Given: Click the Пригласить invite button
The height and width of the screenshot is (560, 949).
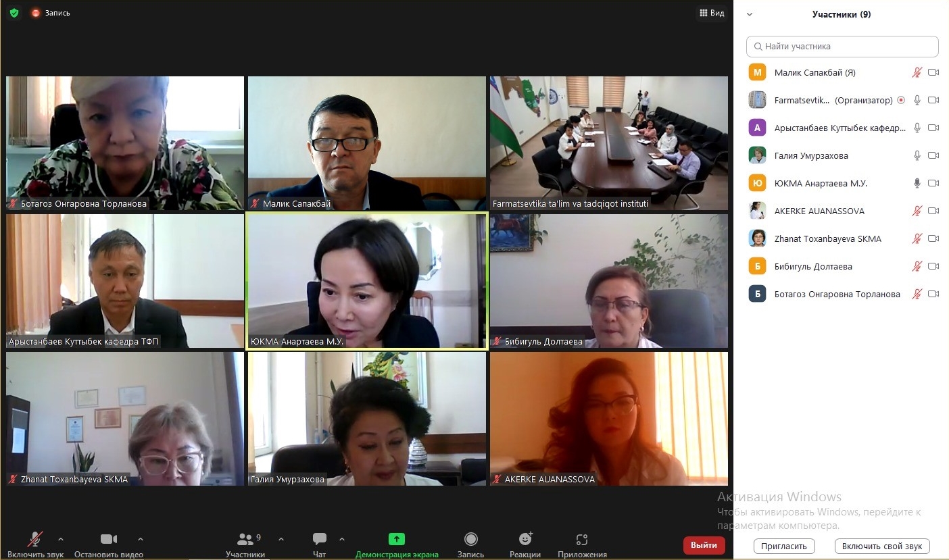Looking at the screenshot, I should pos(784,546).
